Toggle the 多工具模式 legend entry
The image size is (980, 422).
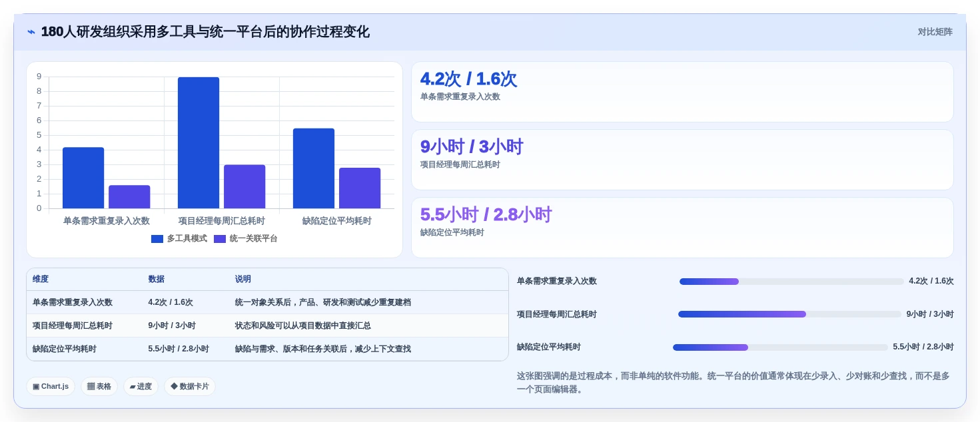click(x=179, y=238)
